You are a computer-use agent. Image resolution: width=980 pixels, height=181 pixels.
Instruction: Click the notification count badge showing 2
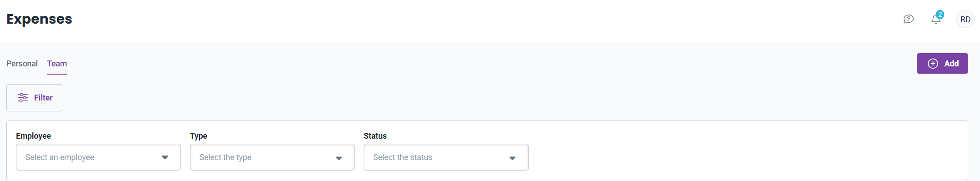(x=940, y=15)
